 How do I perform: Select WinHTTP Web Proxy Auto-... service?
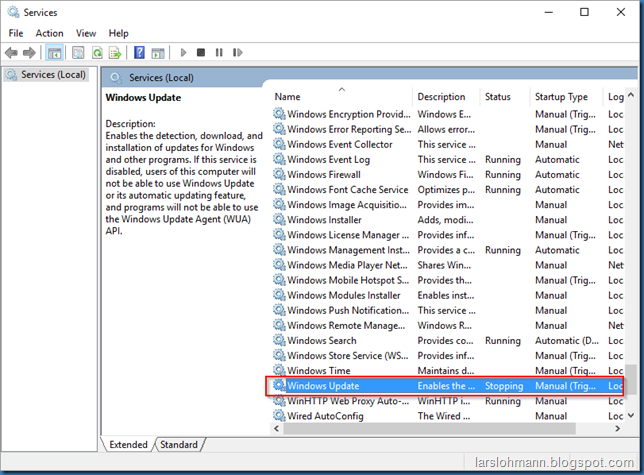pyautogui.click(x=448, y=400)
